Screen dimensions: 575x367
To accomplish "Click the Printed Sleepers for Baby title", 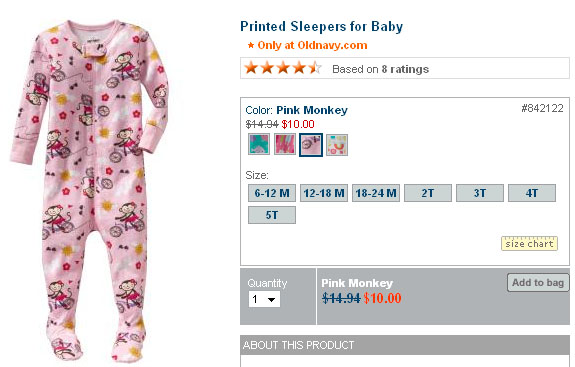I will pos(322,26).
